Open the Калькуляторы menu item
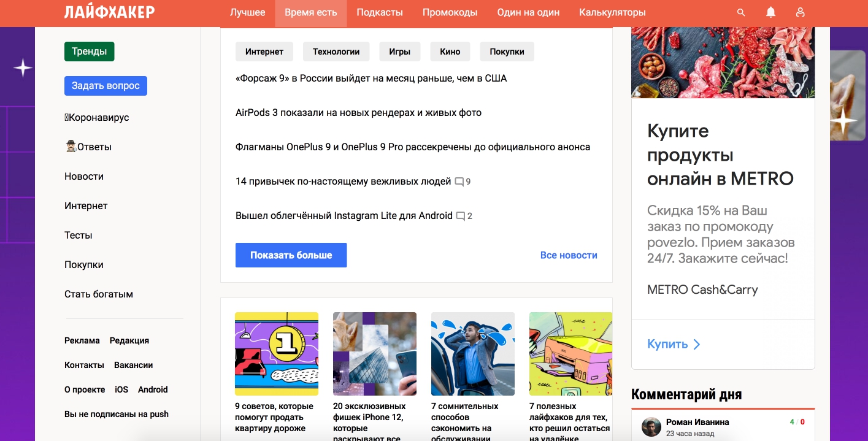 612,12
